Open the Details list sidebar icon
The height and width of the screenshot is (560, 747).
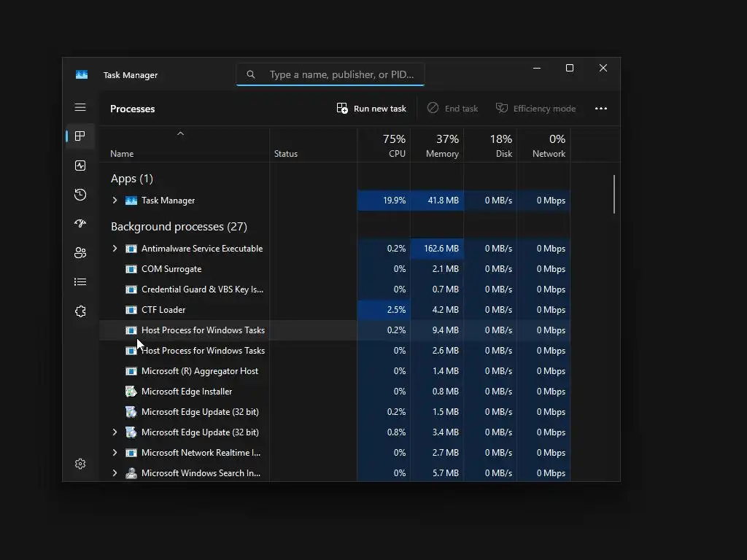pos(80,282)
